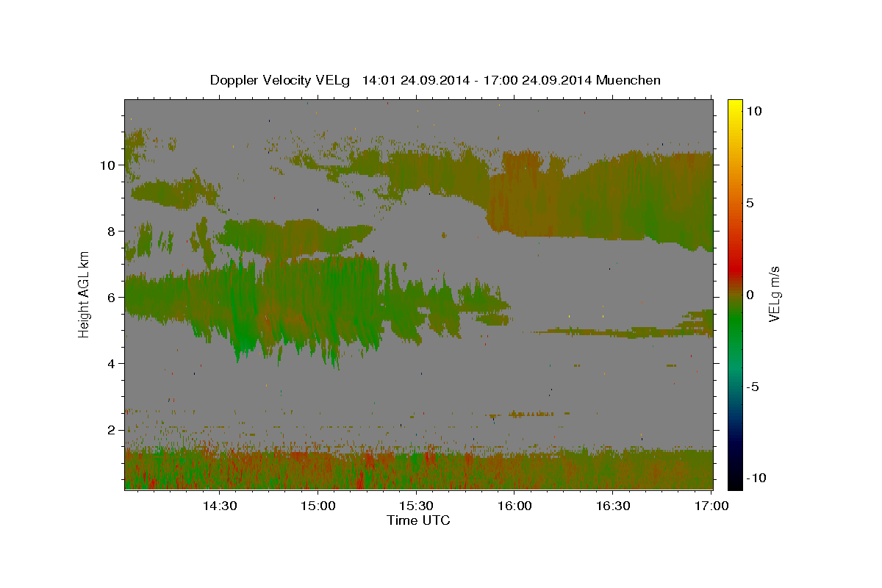Screen dimensions: 882x588
Task: Select the '15:30' time axis label
Action: 416,506
